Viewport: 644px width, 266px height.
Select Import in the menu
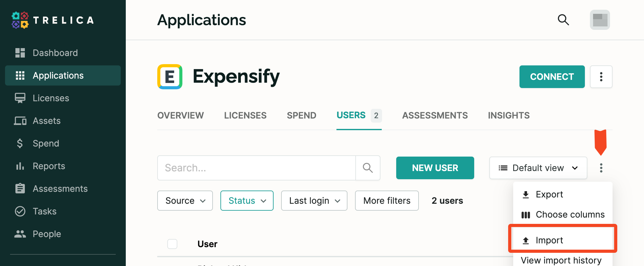pos(563,240)
